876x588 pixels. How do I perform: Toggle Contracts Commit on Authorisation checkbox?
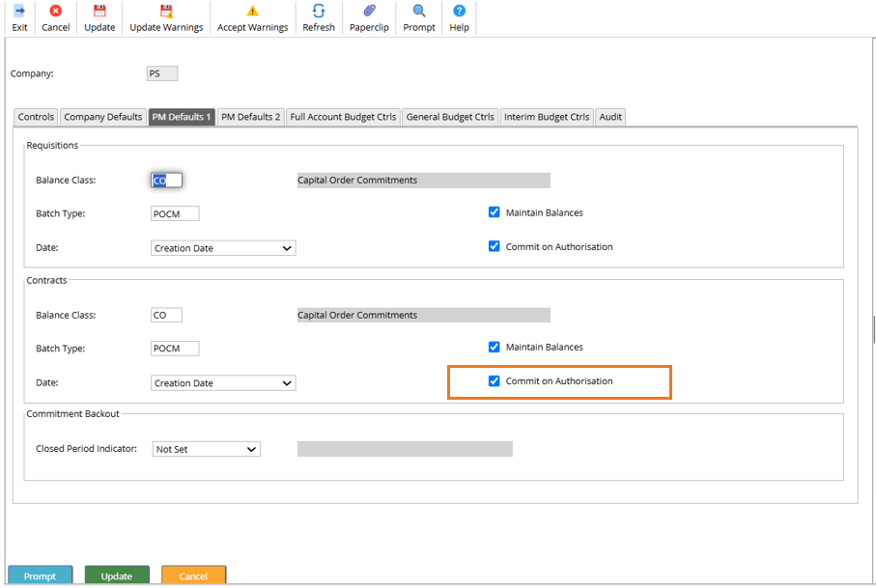click(495, 381)
